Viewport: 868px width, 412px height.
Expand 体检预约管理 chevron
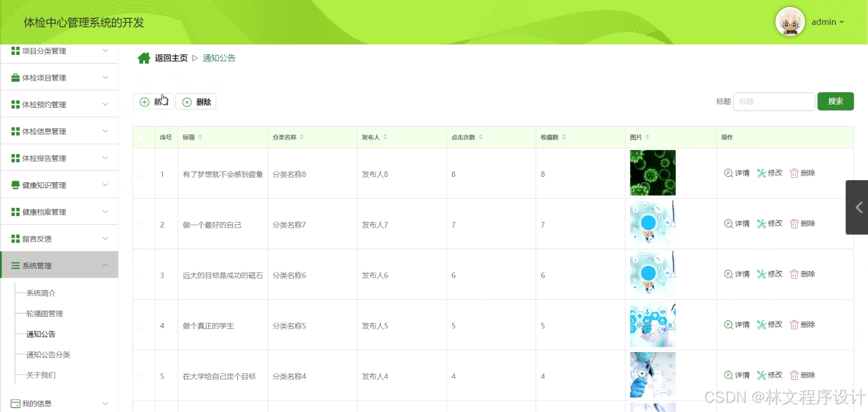[105, 104]
